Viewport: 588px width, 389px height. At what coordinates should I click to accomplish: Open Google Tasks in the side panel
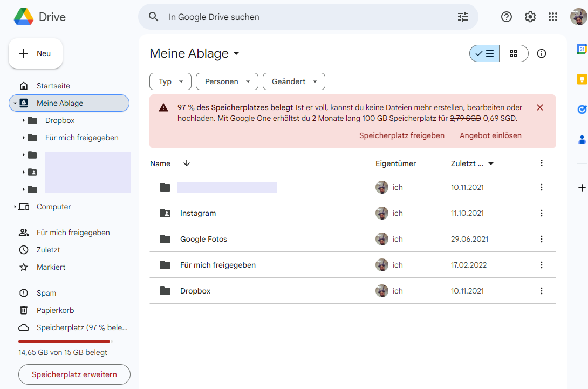582,110
